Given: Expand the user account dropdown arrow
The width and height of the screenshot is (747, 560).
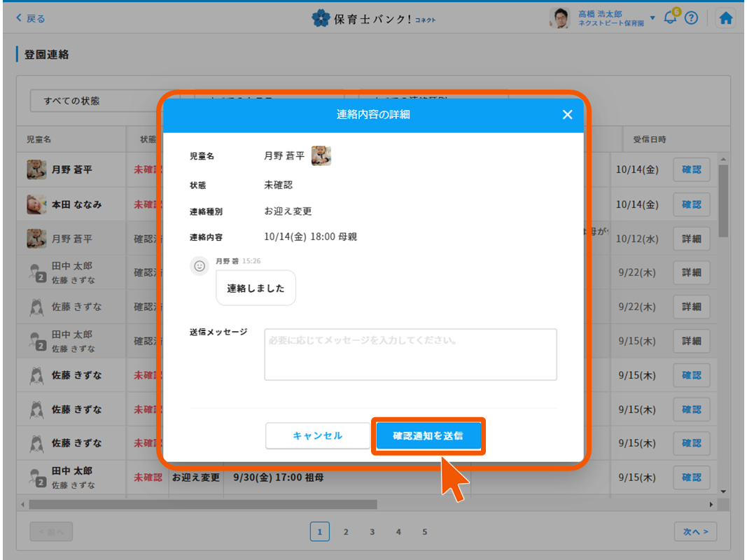Looking at the screenshot, I should pos(652,18).
